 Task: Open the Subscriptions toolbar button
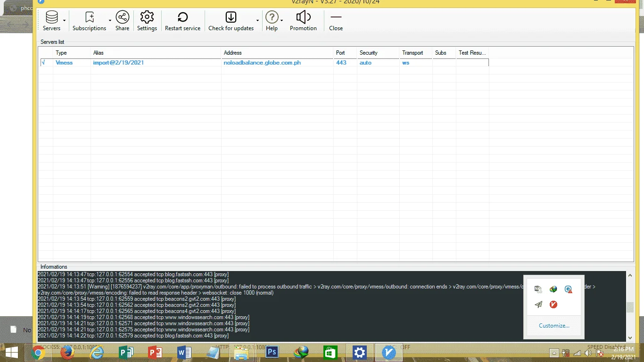89,22
